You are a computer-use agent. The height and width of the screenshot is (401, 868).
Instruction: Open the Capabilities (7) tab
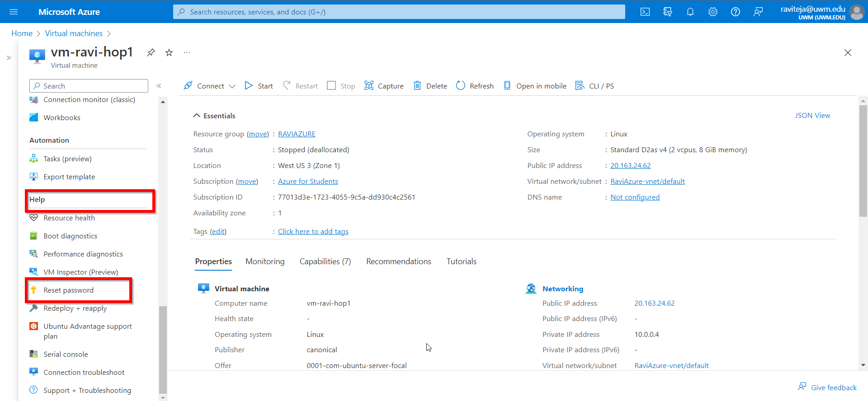point(325,261)
